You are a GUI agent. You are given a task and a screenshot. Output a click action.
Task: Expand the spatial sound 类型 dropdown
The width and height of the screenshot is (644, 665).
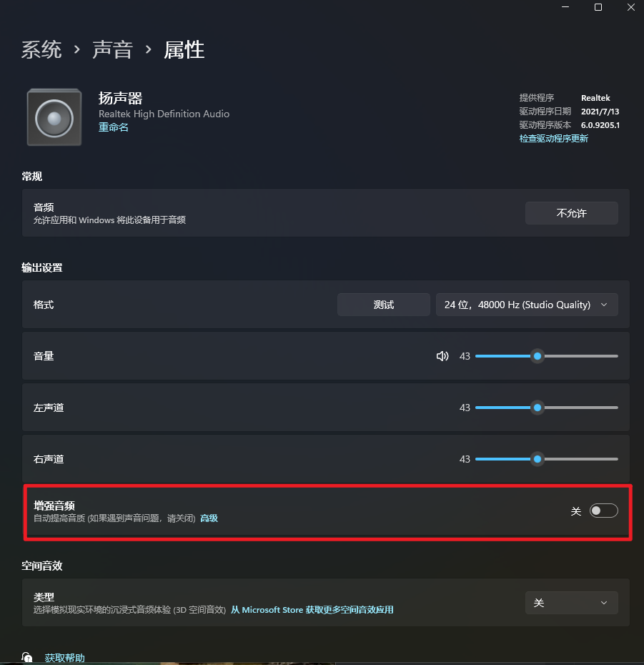click(x=572, y=603)
